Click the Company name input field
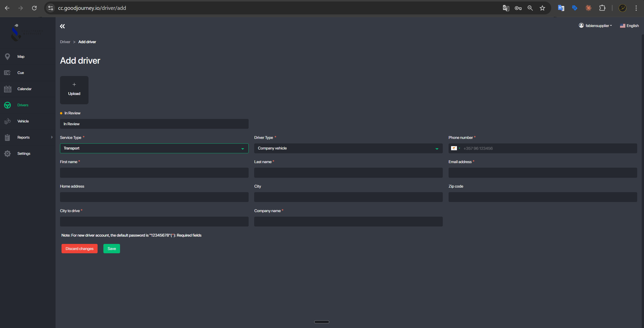The height and width of the screenshot is (328, 644). pos(348,221)
